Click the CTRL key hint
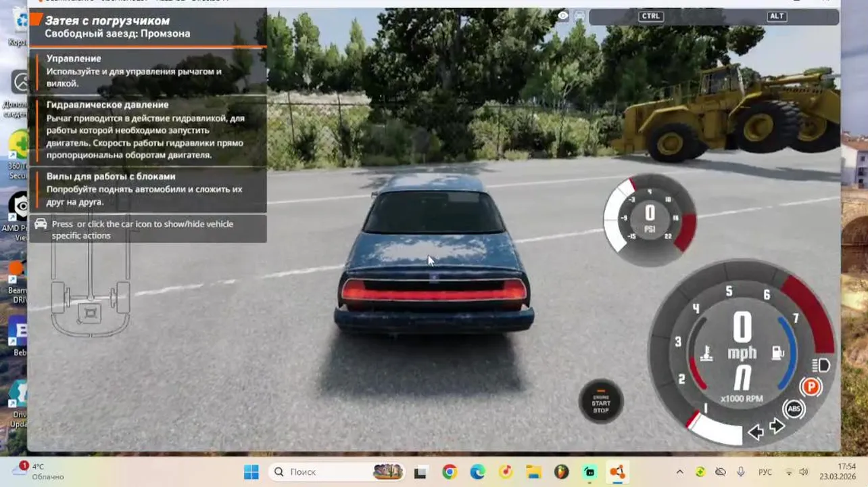The height and width of the screenshot is (487, 868). [x=650, y=16]
